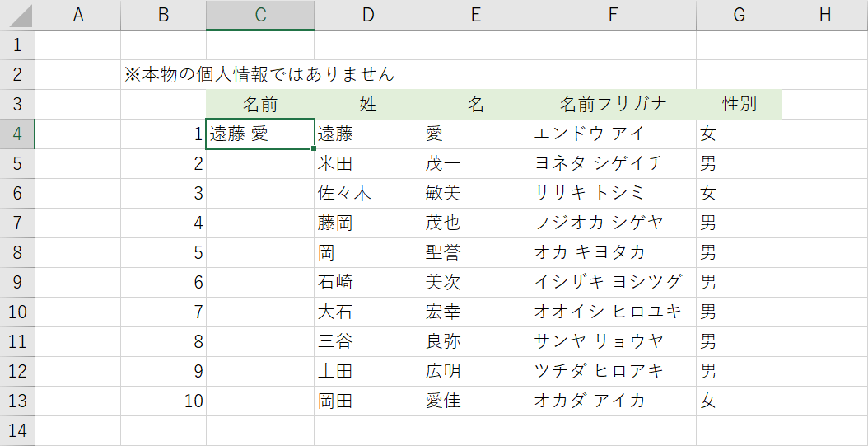Select furigana cell ツチダ ヒロアキ

(x=614, y=372)
